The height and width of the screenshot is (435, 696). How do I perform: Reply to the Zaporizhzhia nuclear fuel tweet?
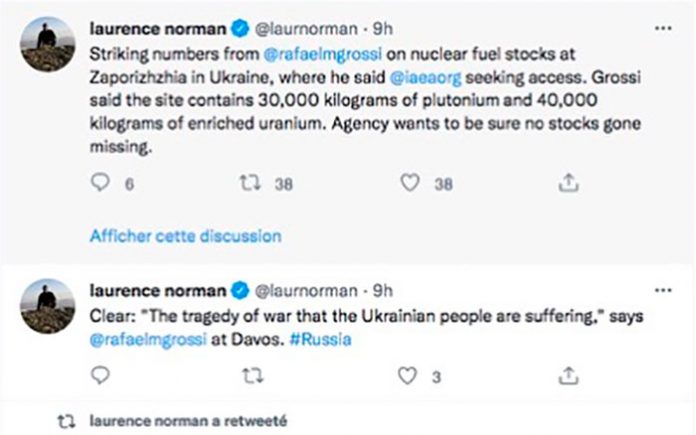(x=98, y=183)
